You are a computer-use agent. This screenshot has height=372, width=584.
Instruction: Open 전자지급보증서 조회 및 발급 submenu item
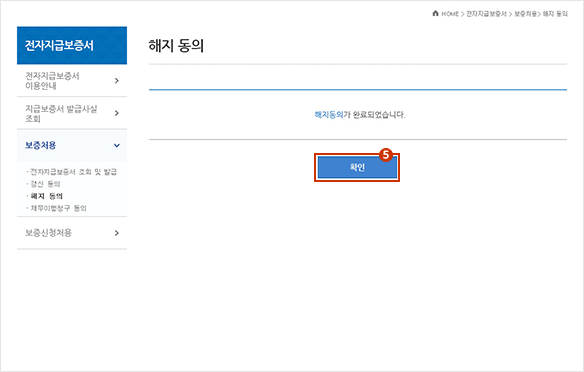(73, 172)
